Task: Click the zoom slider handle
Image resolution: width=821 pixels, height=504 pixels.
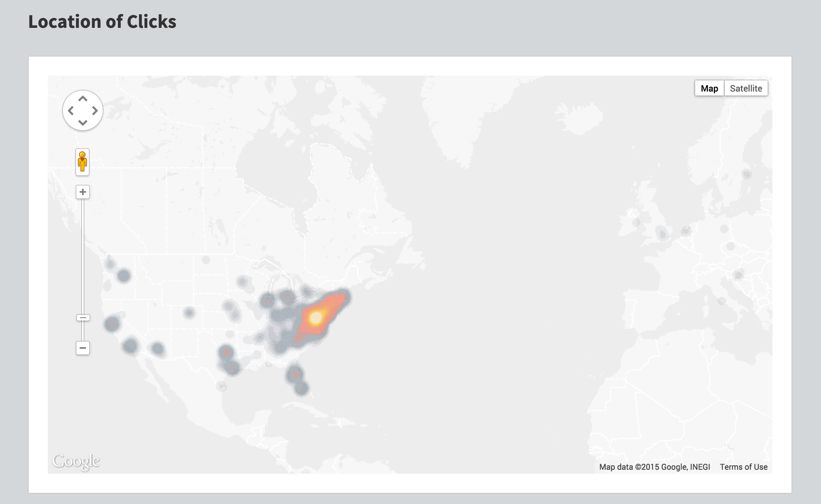Action: (x=83, y=318)
